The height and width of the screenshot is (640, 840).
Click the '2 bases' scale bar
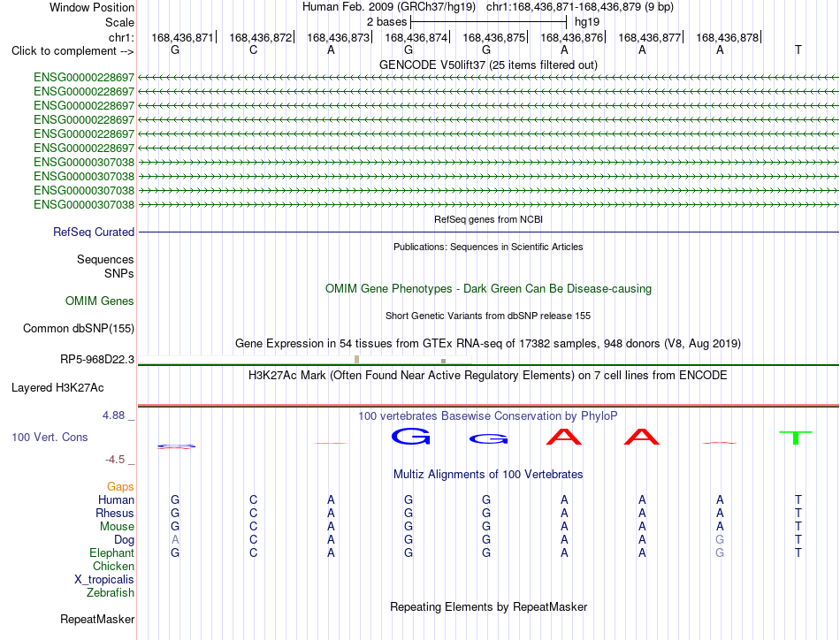[488, 22]
